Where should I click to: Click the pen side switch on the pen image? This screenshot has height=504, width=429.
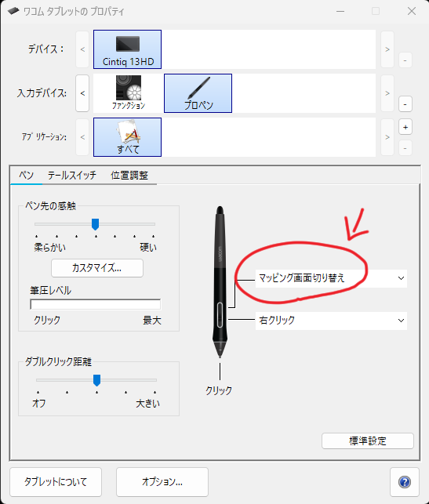pyautogui.click(x=220, y=314)
